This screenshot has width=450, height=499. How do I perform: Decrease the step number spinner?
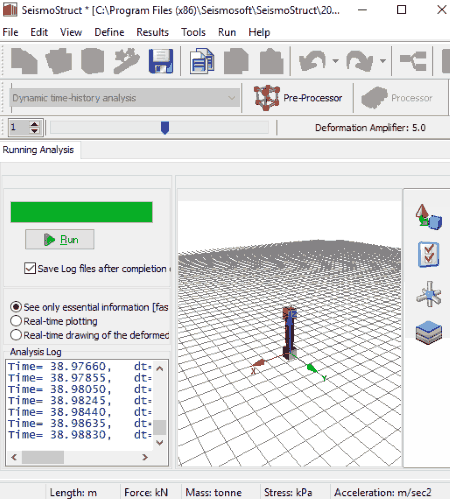[34, 131]
